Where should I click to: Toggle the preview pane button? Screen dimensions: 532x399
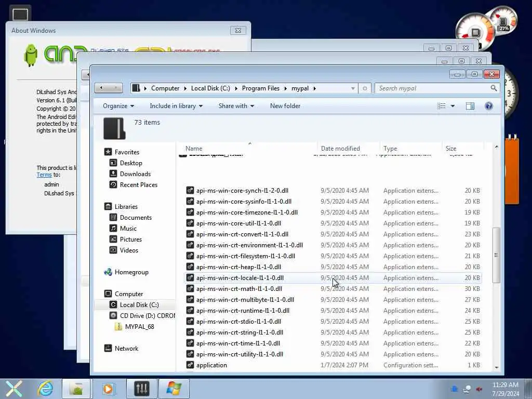[470, 106]
